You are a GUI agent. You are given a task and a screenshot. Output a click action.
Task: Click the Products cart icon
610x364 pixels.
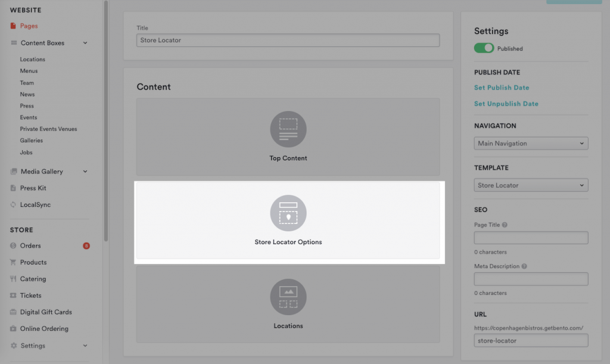click(x=13, y=262)
